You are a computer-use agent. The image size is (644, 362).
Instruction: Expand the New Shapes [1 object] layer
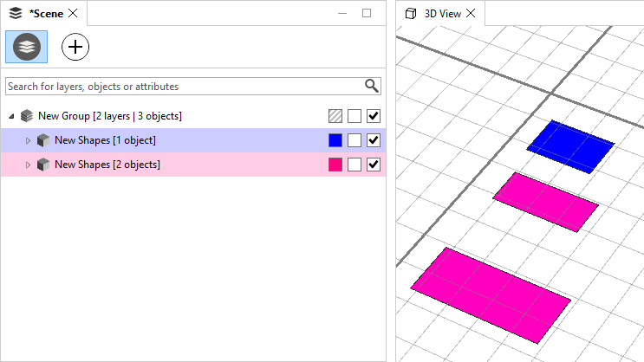coord(28,140)
